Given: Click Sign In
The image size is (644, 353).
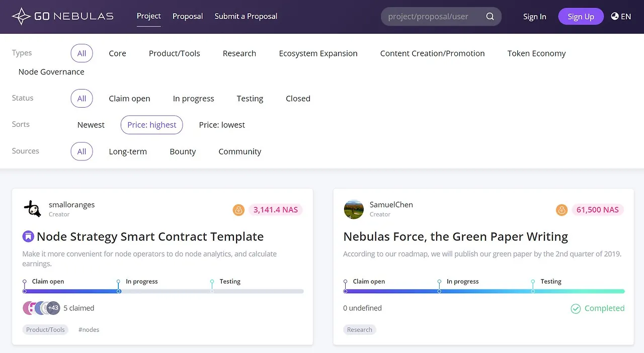Looking at the screenshot, I should point(534,17).
